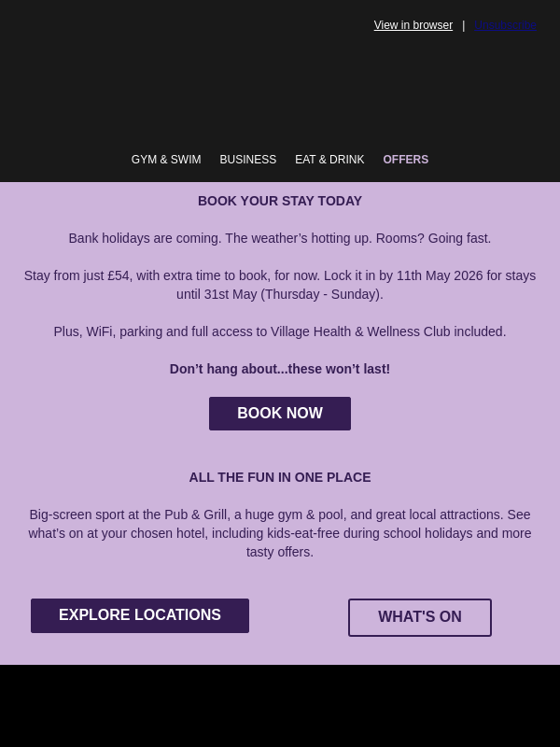560x747 pixels.
Task: Click the BOOK YOUR STAY TODAY heading
Action: [280, 201]
